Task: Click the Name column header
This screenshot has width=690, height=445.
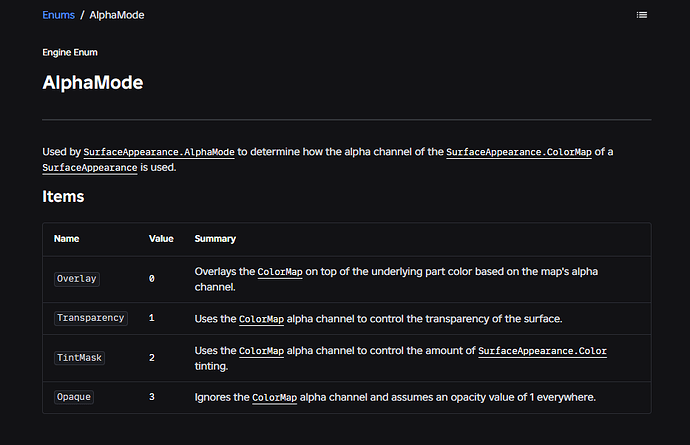Action: 66,239
